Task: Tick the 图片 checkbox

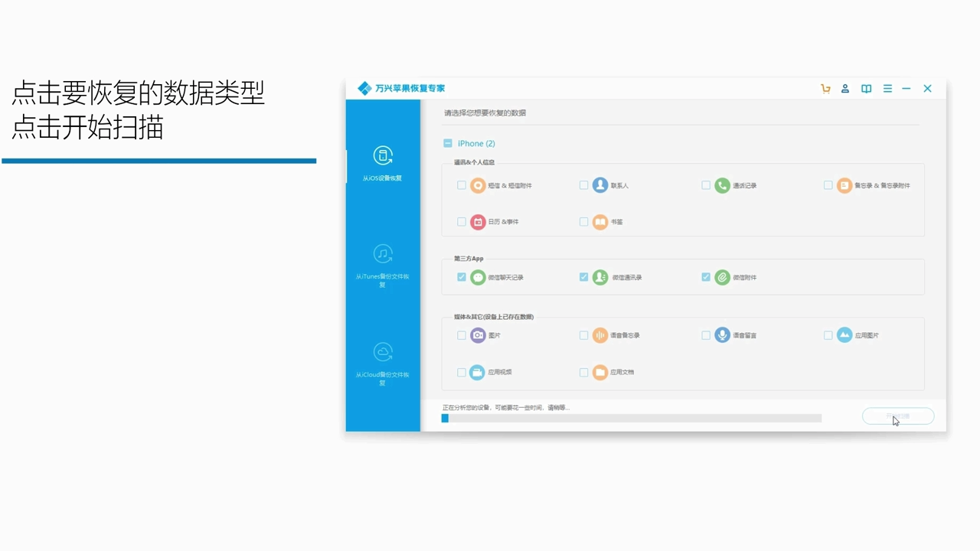Action: click(462, 335)
